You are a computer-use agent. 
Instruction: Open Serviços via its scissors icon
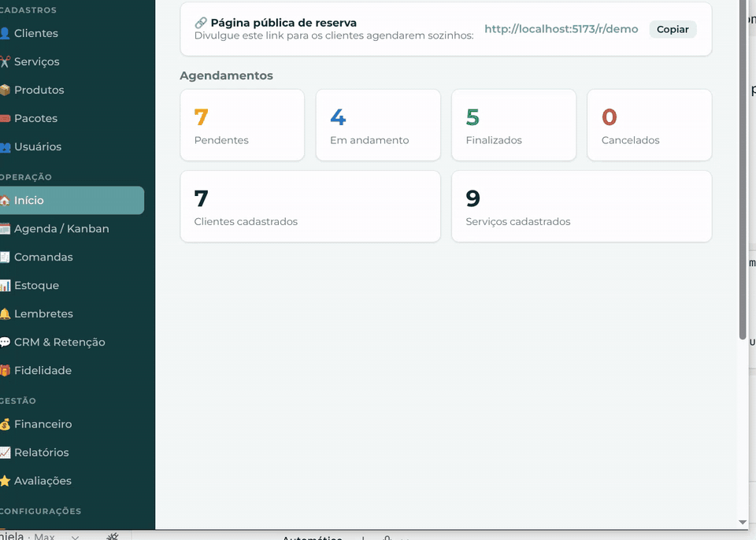click(5, 61)
